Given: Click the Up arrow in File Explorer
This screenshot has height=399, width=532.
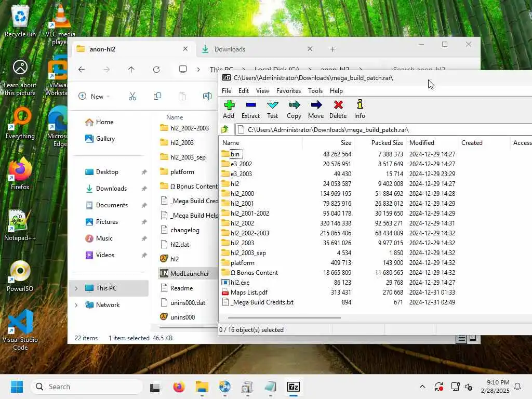Looking at the screenshot, I should (131, 70).
